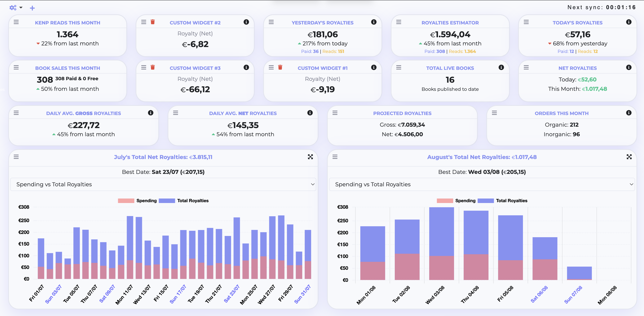Delete Custom Widget #3 with trash icon
Viewport: 644px width, 316px height.
coord(152,67)
